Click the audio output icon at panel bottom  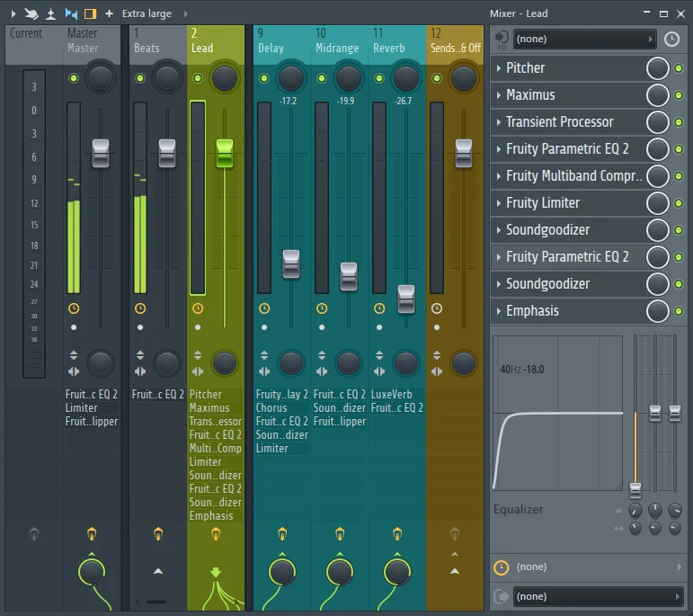(x=502, y=596)
